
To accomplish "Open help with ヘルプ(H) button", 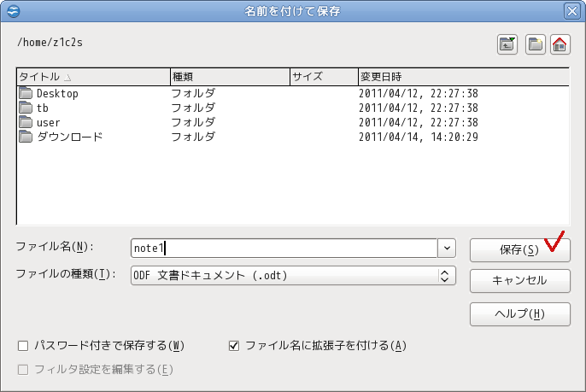I will point(520,314).
